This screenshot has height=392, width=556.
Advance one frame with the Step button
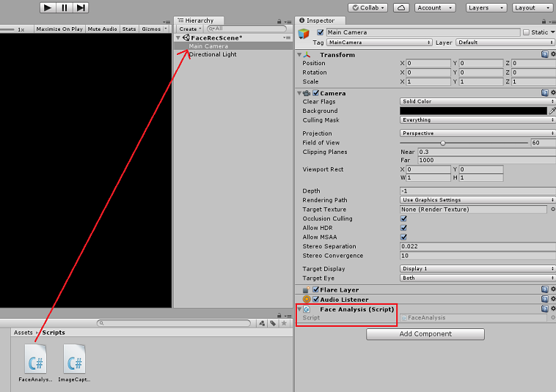81,7
